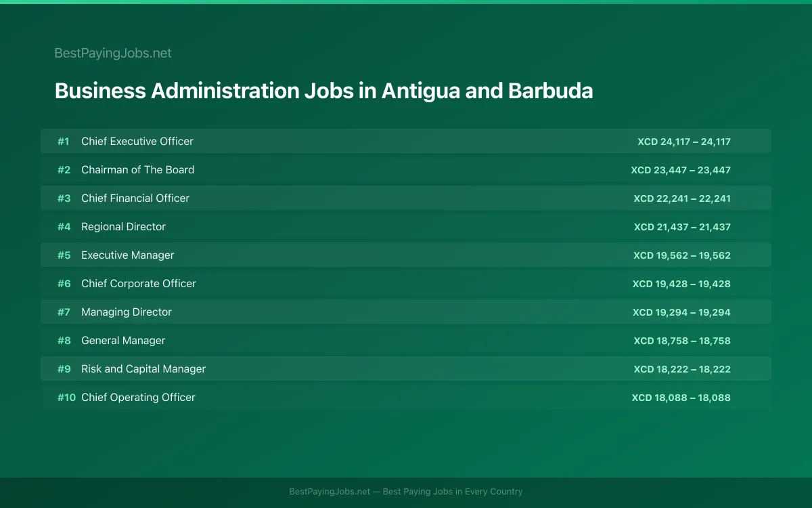Click salary XCD 19,562 – 19,562
This screenshot has width=812, height=508.
(682, 255)
